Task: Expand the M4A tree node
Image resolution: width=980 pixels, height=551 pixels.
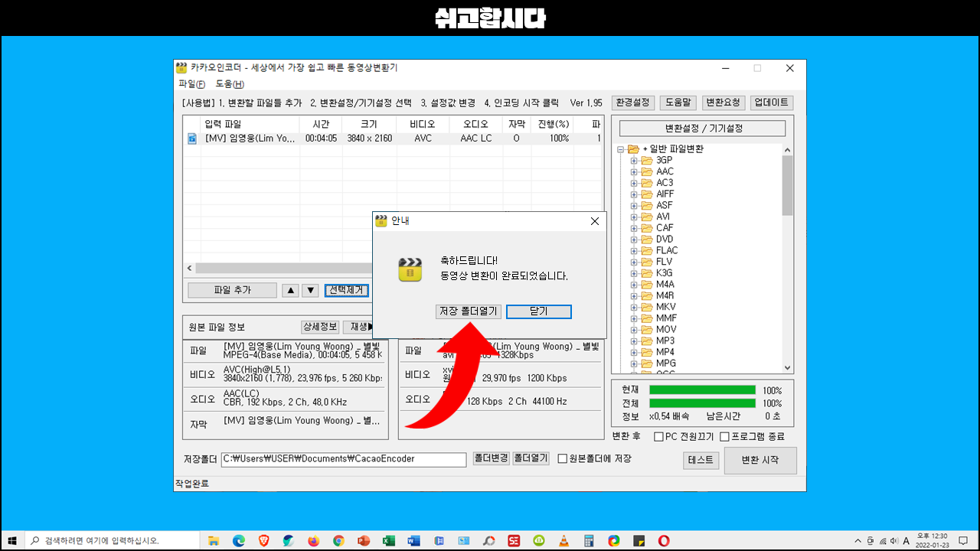Action: [634, 285]
